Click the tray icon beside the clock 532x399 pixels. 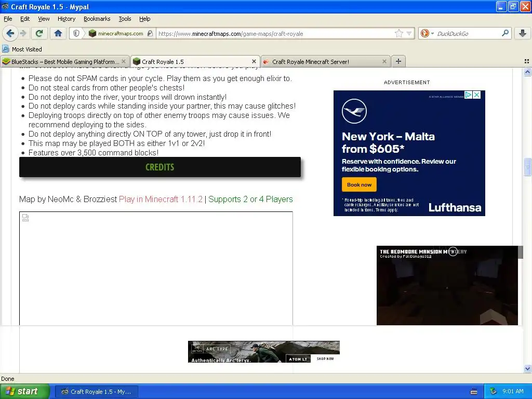494,392
